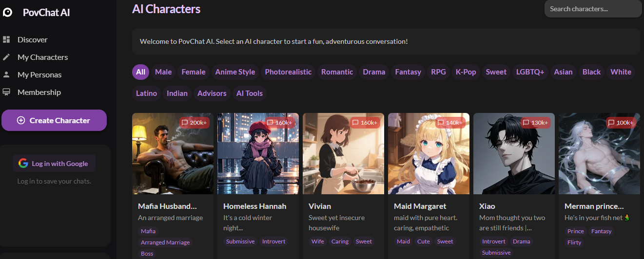Click the Maid Margaret title
The image size is (644, 259).
click(x=420, y=206)
